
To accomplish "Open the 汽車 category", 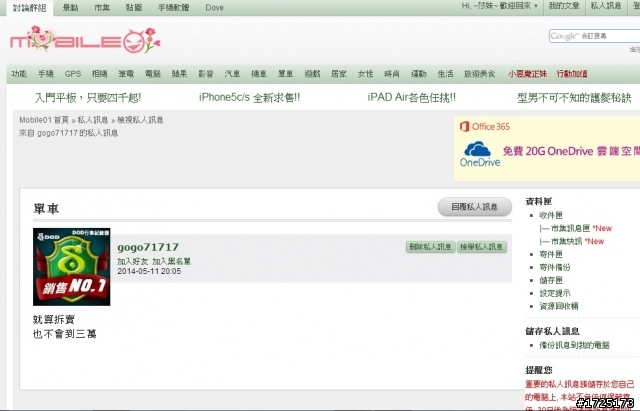I will 232,74.
